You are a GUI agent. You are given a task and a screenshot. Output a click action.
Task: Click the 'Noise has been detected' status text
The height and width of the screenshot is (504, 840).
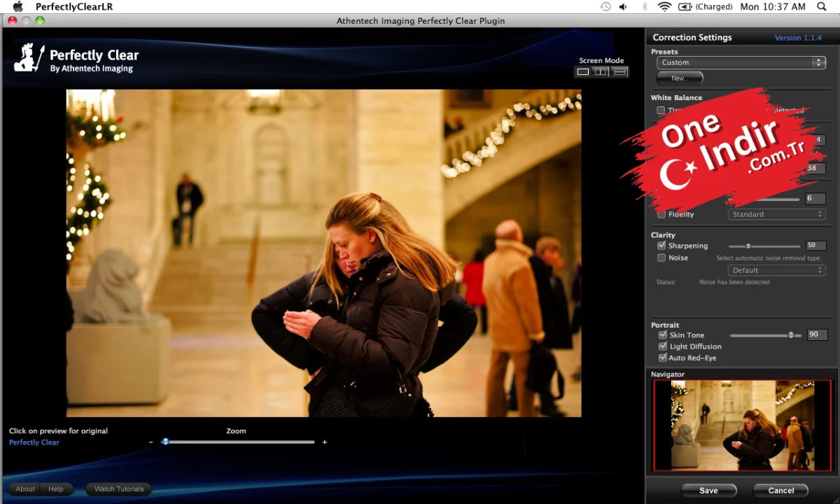[x=734, y=282]
